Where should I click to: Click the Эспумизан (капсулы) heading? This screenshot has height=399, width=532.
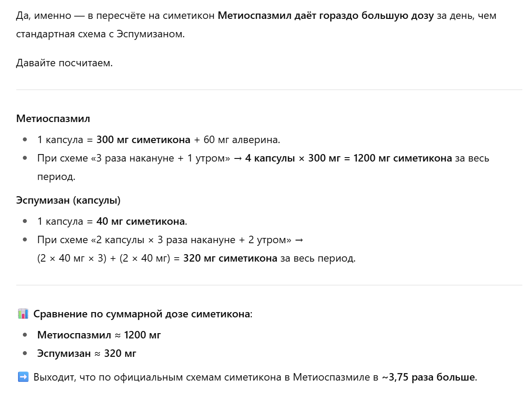69,200
